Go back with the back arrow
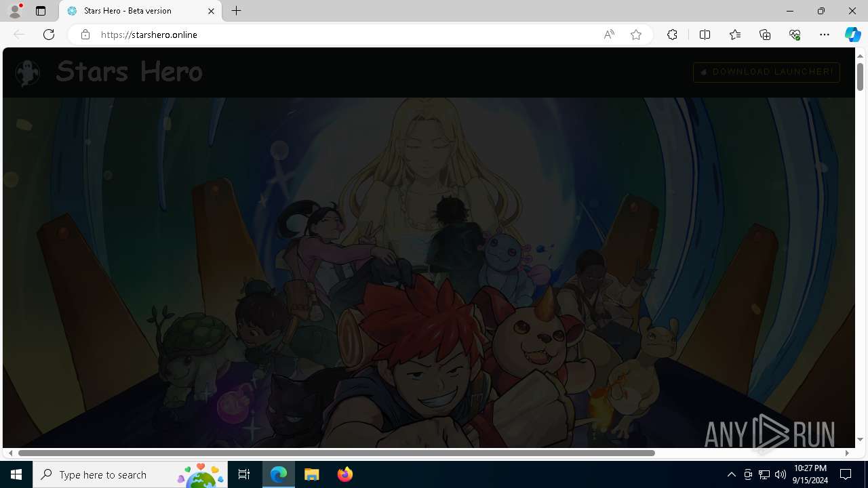This screenshot has height=488, width=868. (x=19, y=35)
